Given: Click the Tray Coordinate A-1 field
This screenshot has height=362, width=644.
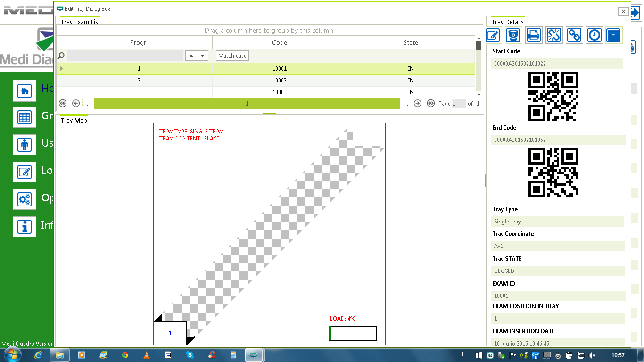Looking at the screenshot, I should coord(558,246).
